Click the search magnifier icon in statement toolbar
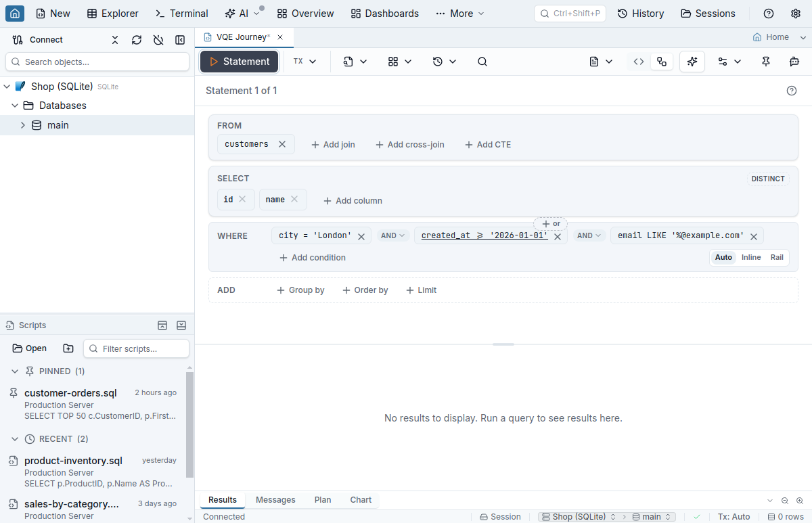Image resolution: width=812 pixels, height=523 pixels. click(482, 62)
